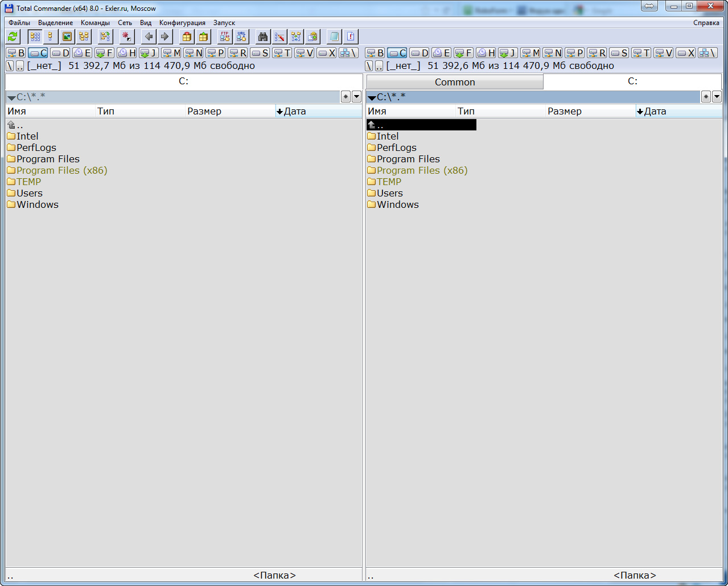Screen dimensions: 728x586
Task: Click the Notepad icon in toolbar
Action: (334, 37)
